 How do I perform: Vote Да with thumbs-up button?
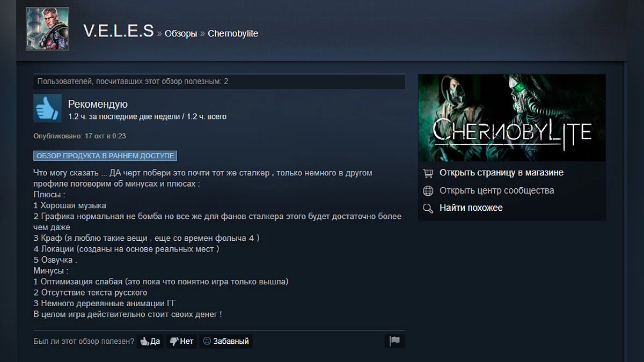click(x=150, y=341)
